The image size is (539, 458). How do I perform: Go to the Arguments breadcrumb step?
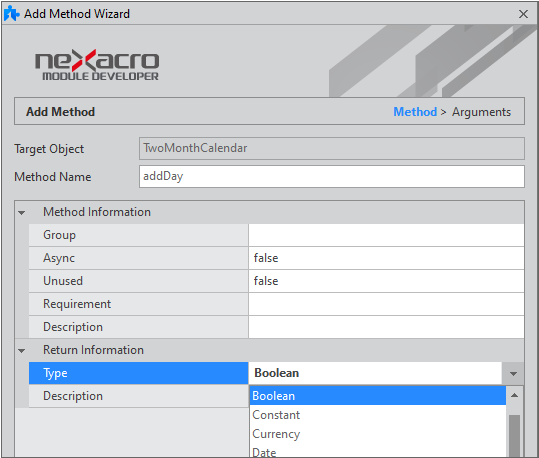tap(481, 112)
